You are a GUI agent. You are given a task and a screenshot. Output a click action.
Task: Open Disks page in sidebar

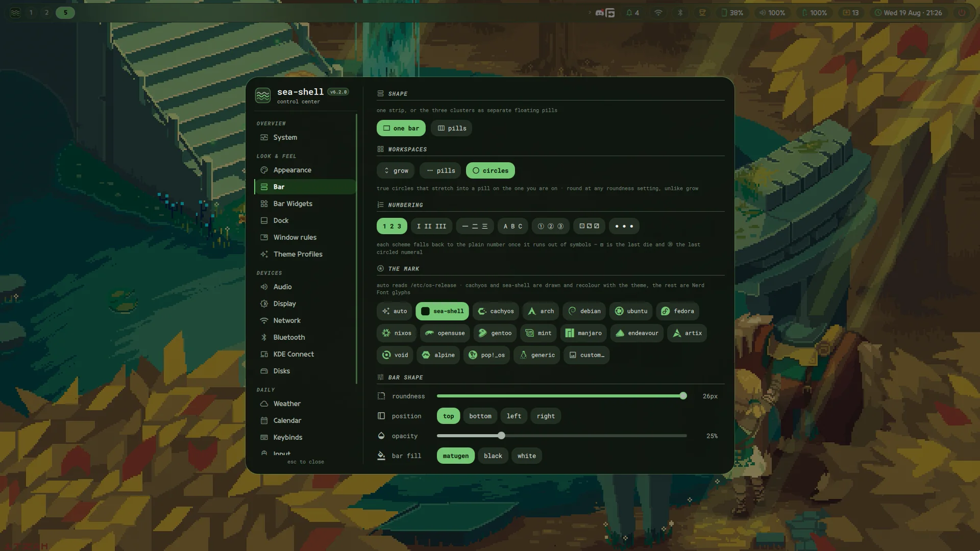(x=305, y=371)
